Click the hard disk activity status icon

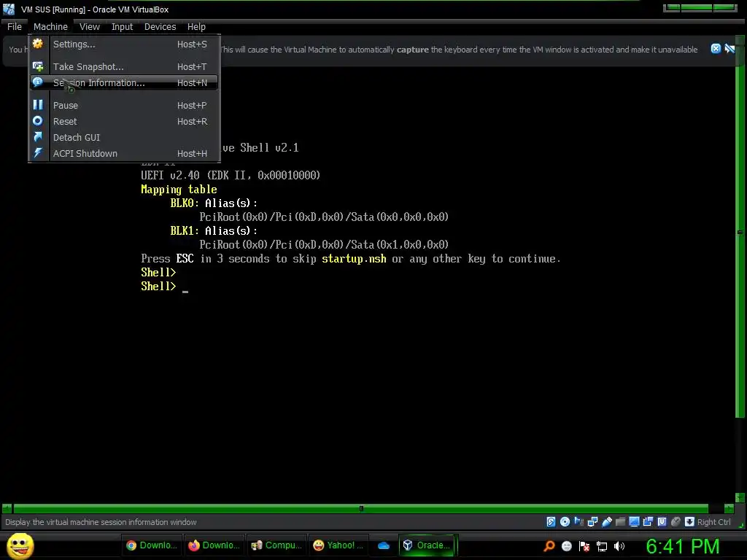click(x=551, y=522)
